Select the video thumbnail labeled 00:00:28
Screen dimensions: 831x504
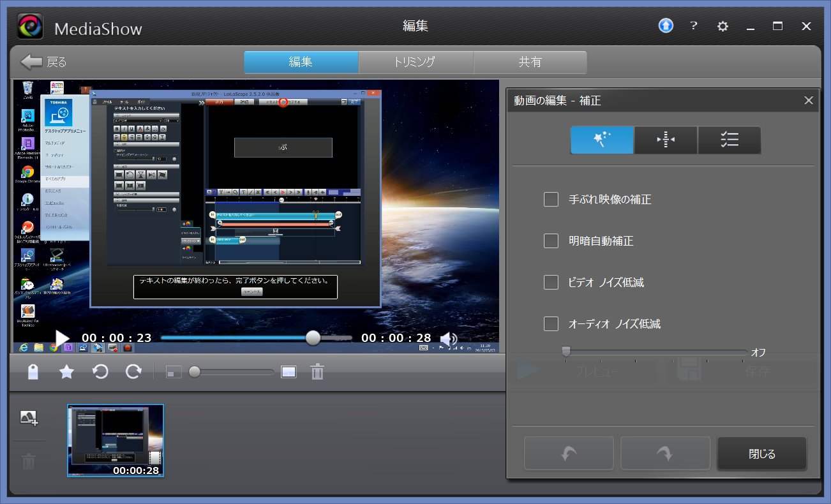pos(116,440)
